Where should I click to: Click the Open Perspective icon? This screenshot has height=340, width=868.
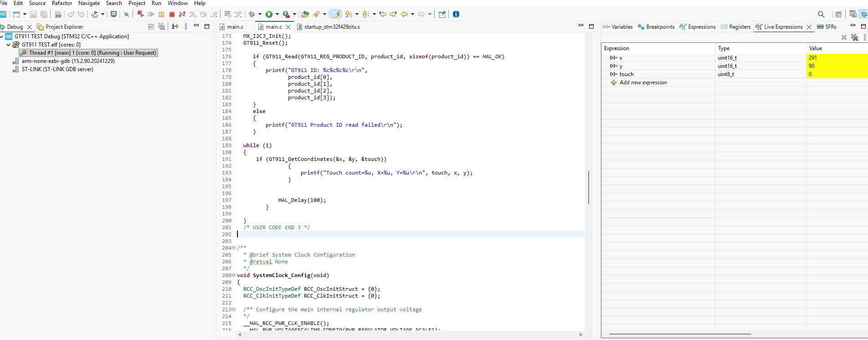[839, 14]
